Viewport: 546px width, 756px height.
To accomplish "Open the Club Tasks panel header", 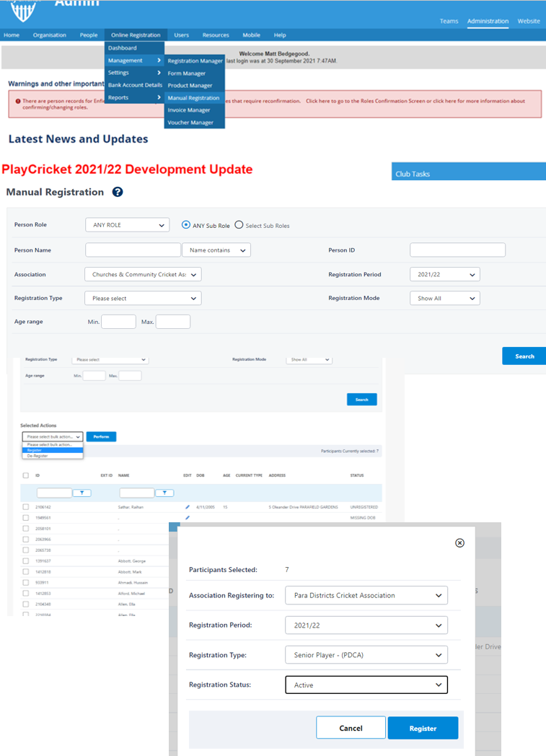I will coord(469,172).
